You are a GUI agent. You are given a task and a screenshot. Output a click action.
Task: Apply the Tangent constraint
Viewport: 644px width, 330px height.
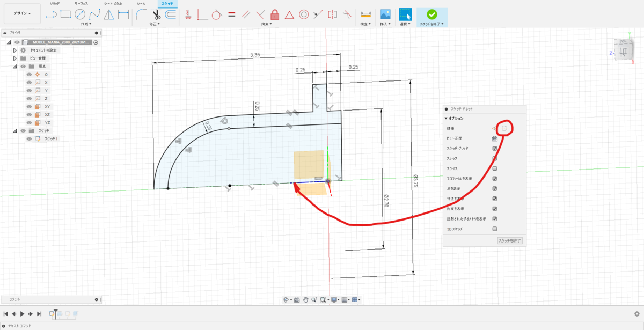[217, 14]
